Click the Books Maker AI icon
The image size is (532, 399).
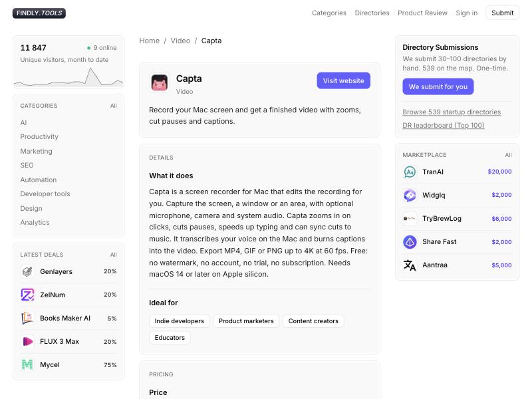tap(27, 318)
